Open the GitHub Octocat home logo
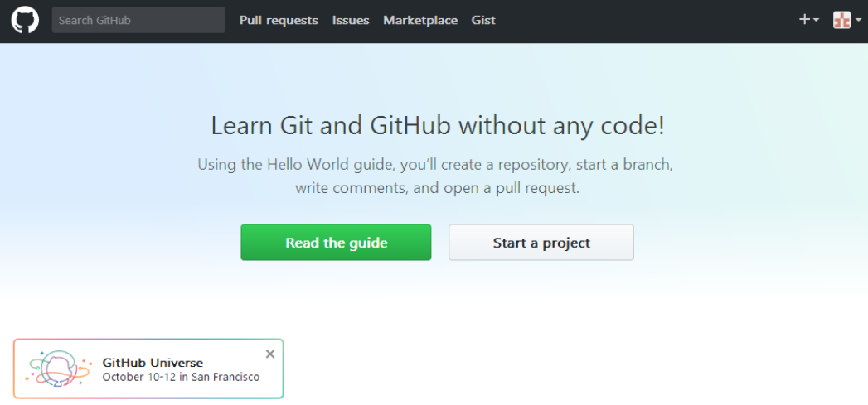This screenshot has height=405, width=868. coord(25,21)
